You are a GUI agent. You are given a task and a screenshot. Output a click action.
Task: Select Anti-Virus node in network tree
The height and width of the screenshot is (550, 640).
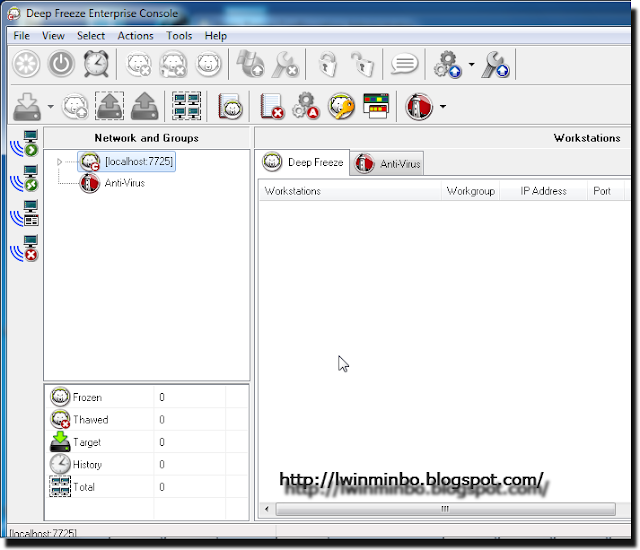click(112, 183)
